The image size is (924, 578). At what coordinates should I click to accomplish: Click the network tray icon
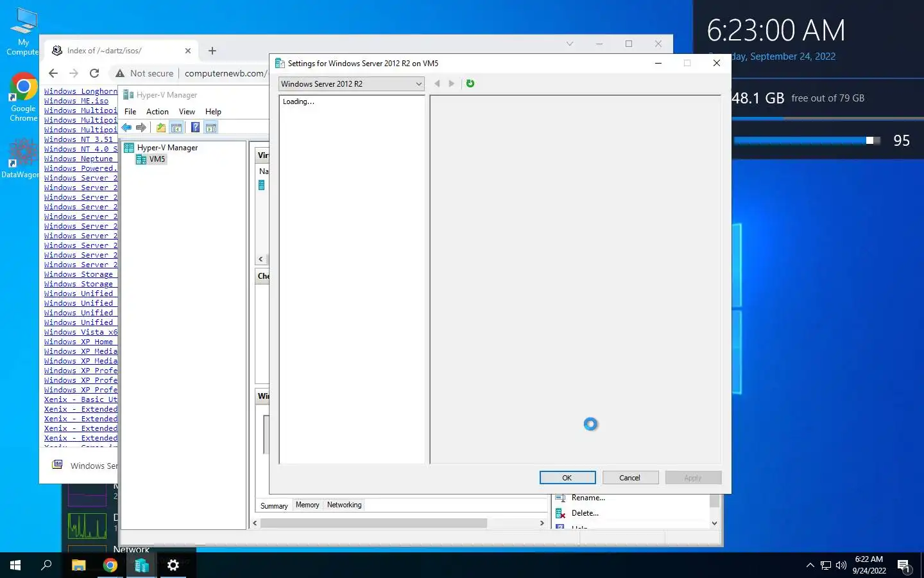point(825,566)
